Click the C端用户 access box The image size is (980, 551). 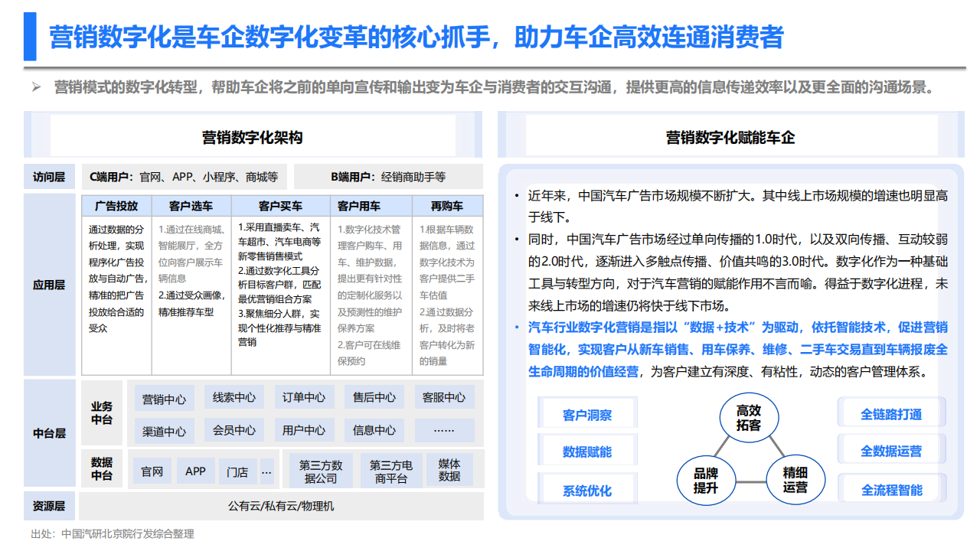point(184,177)
